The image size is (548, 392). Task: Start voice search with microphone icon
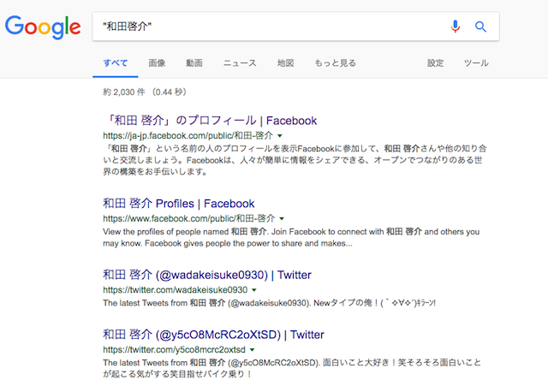[x=455, y=27]
